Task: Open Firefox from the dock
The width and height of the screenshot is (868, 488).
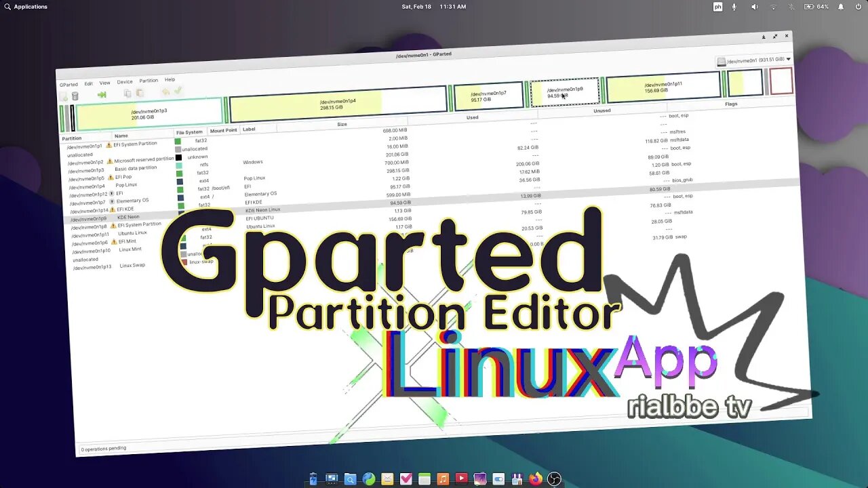Action: tap(536, 479)
